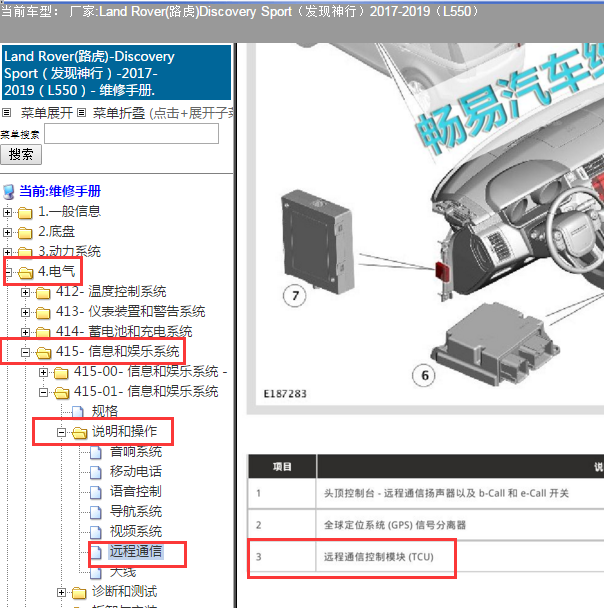The height and width of the screenshot is (608, 604).
Task: Expand the 415-00- 信息和娱乐系统 node
Action: [x=43, y=372]
